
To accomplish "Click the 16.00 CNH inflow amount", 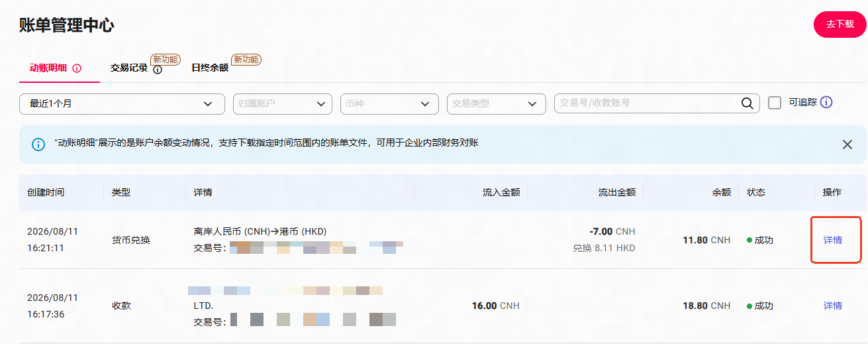I will 496,306.
